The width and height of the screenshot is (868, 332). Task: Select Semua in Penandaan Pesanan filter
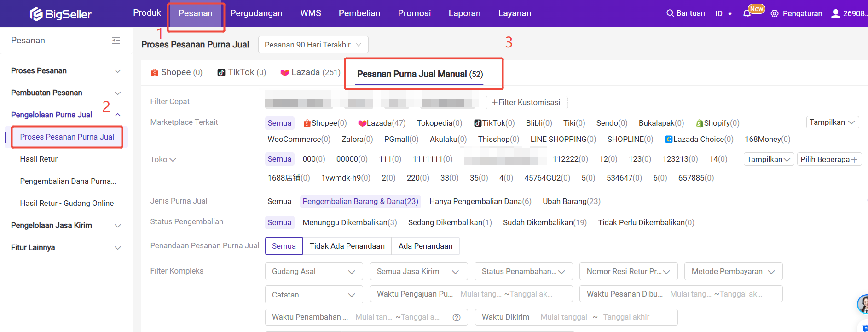coord(284,246)
